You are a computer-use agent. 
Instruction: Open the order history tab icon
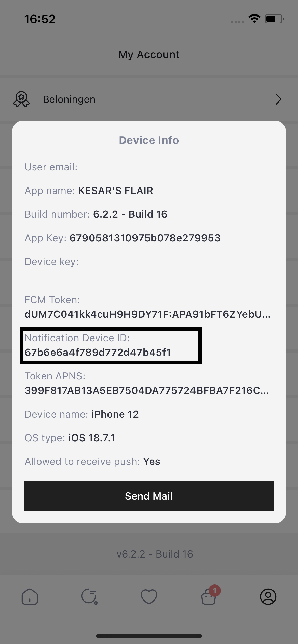89,596
